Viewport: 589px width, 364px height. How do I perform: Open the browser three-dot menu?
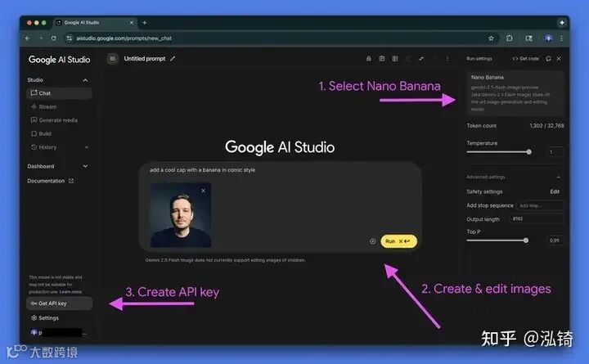pos(561,38)
